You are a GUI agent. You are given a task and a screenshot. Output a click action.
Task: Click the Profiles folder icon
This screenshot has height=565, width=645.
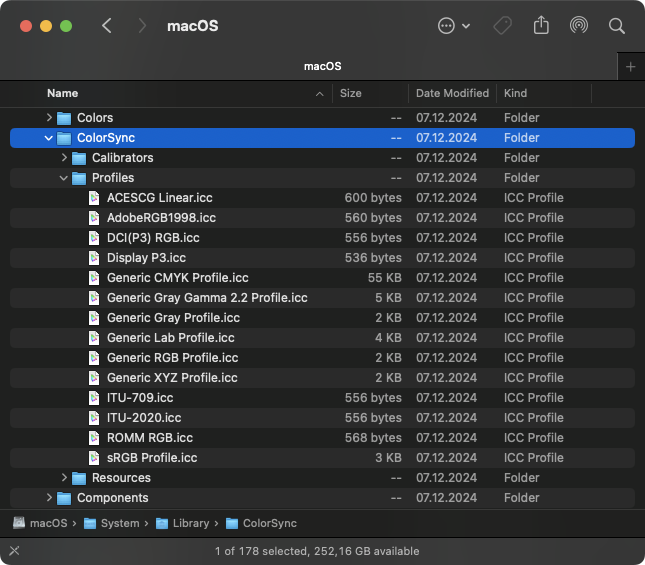79,178
